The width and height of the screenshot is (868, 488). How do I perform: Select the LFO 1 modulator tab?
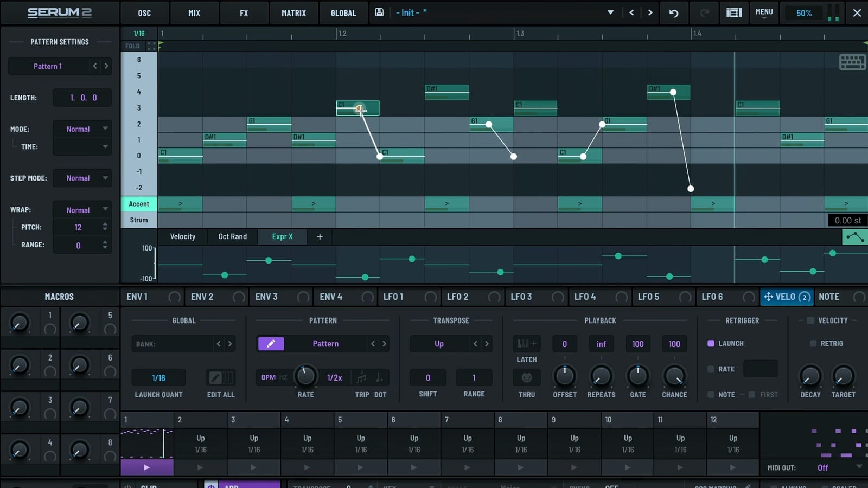coord(393,297)
